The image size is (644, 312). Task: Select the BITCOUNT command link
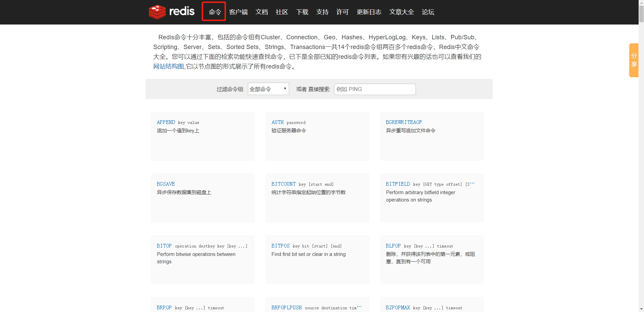[283, 184]
